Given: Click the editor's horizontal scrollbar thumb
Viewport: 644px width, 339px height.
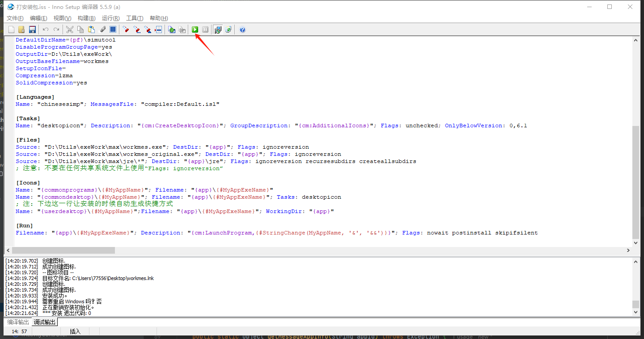Looking at the screenshot, I should (x=63, y=250).
